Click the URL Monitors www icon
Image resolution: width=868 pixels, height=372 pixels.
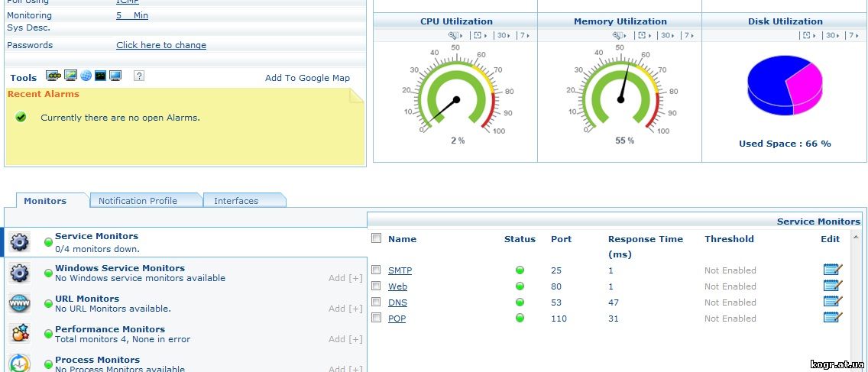(20, 303)
